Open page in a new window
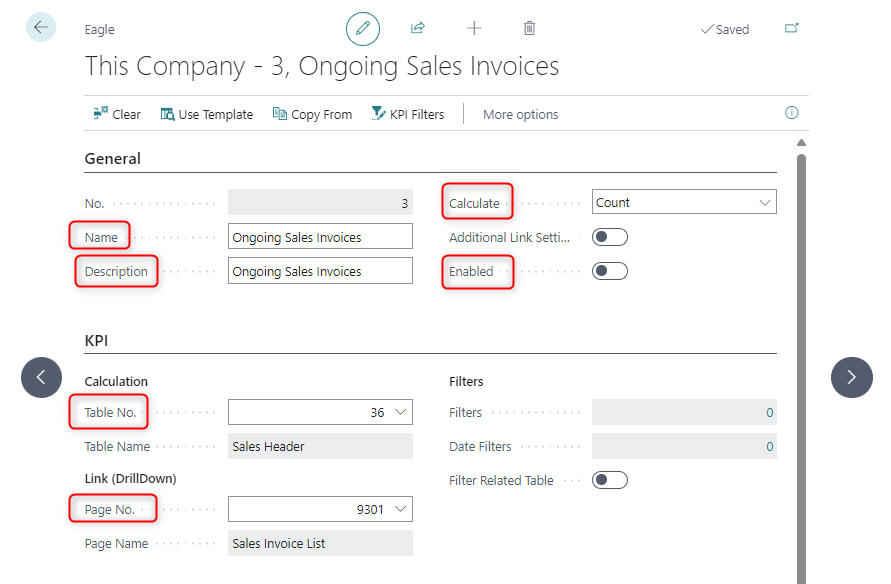Screen dimensions: 891x584 click(791, 30)
